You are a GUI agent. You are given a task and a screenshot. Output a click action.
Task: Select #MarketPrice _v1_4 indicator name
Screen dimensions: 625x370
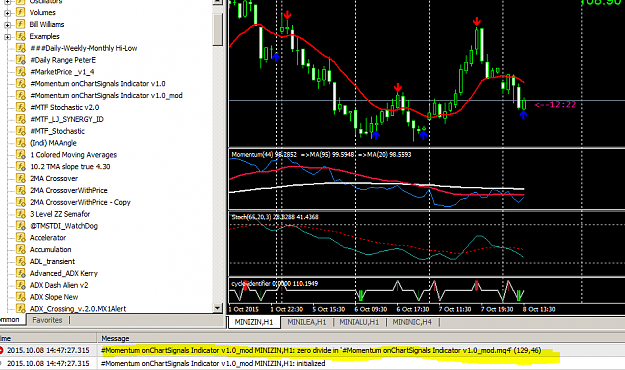click(x=62, y=72)
